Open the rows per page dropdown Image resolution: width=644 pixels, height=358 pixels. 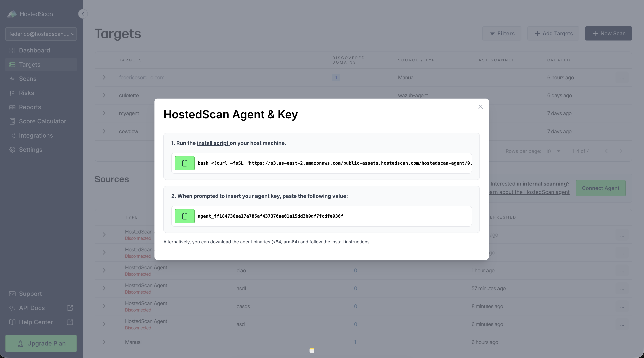click(553, 151)
